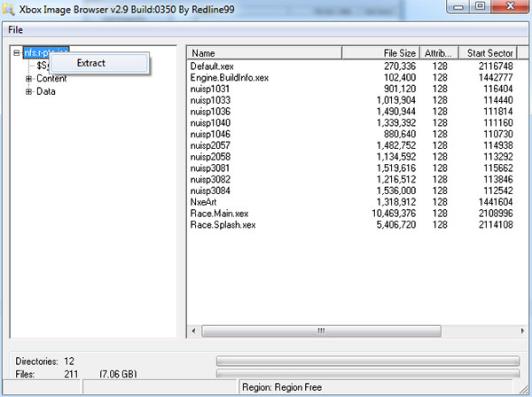Viewport: 532px width, 397px height.
Task: Select the Data folder in tree
Action: point(46,91)
